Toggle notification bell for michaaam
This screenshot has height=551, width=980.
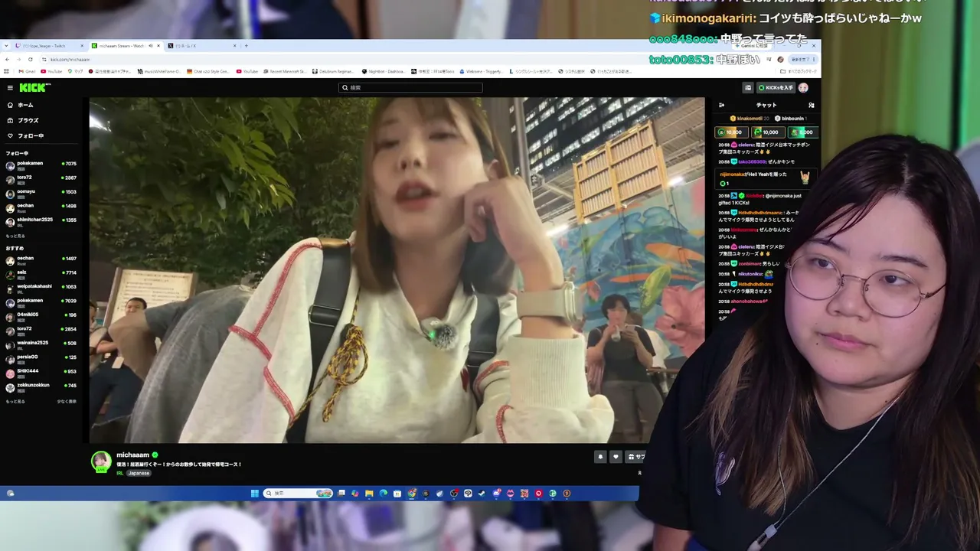(x=600, y=457)
